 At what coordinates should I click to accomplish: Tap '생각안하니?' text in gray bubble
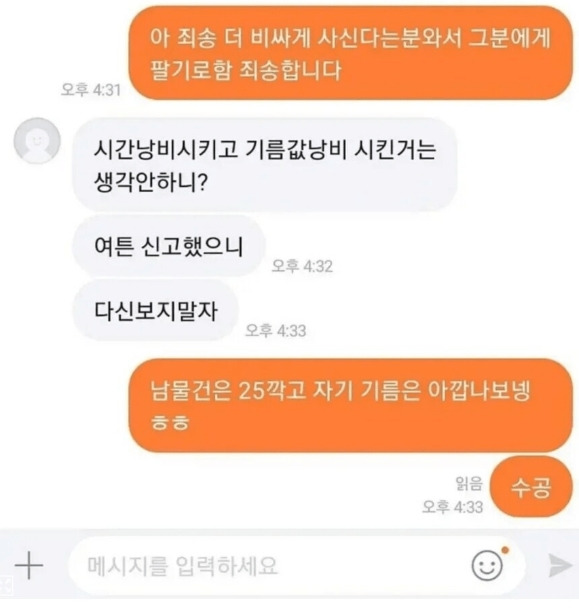[x=152, y=182]
